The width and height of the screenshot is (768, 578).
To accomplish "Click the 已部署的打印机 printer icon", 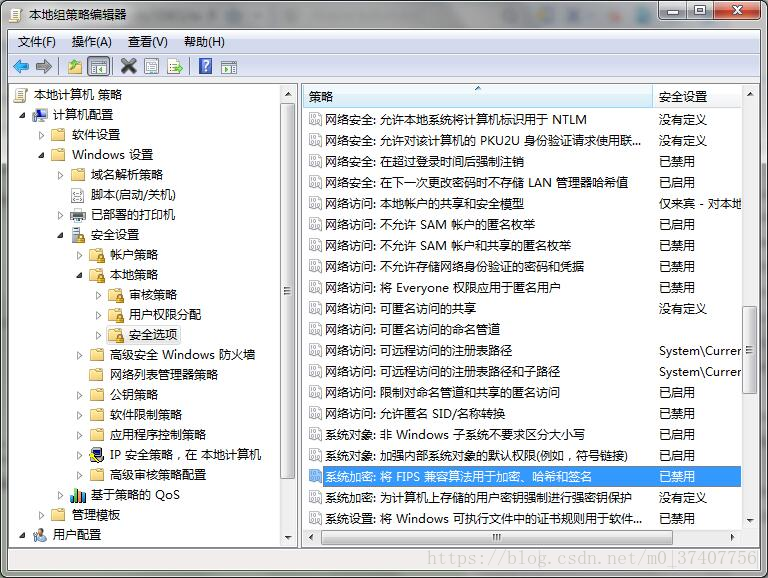I will [x=78, y=215].
